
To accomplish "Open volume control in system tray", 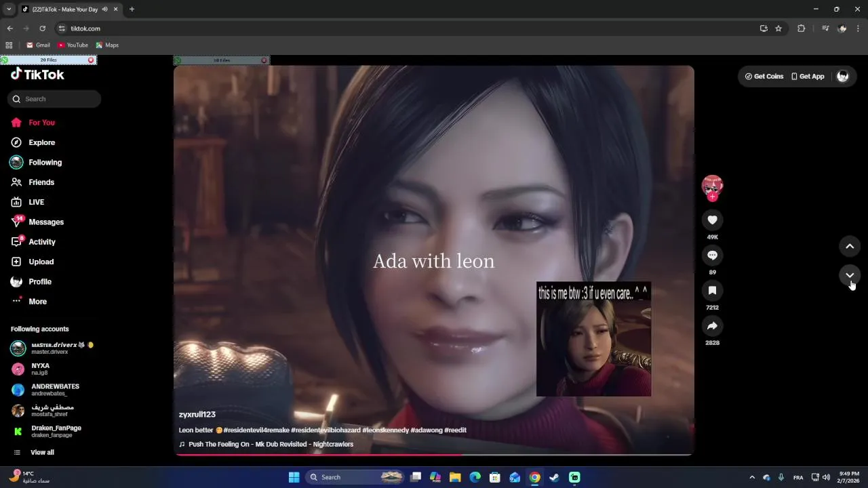I will tap(826, 477).
